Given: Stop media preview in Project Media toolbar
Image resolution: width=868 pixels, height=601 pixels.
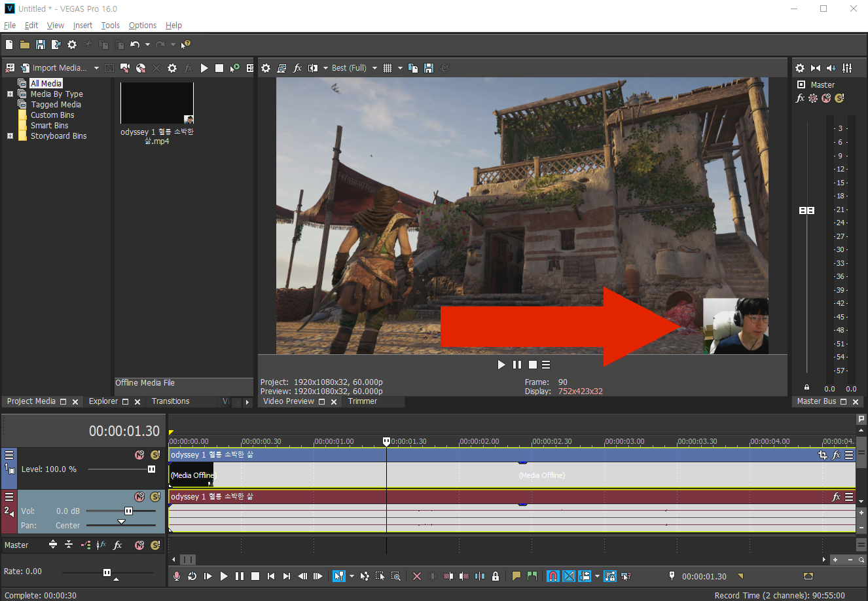Looking at the screenshot, I should pos(219,68).
